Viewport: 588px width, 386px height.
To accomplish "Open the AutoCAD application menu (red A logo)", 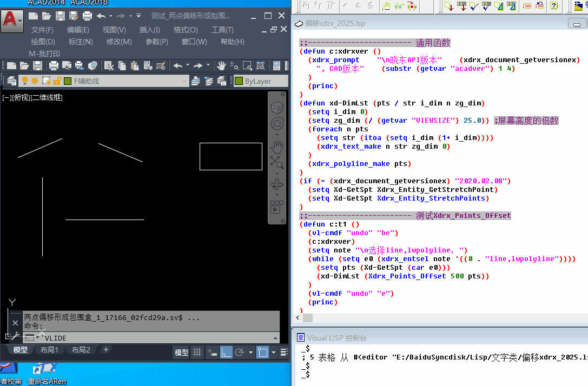I will coord(12,21).
